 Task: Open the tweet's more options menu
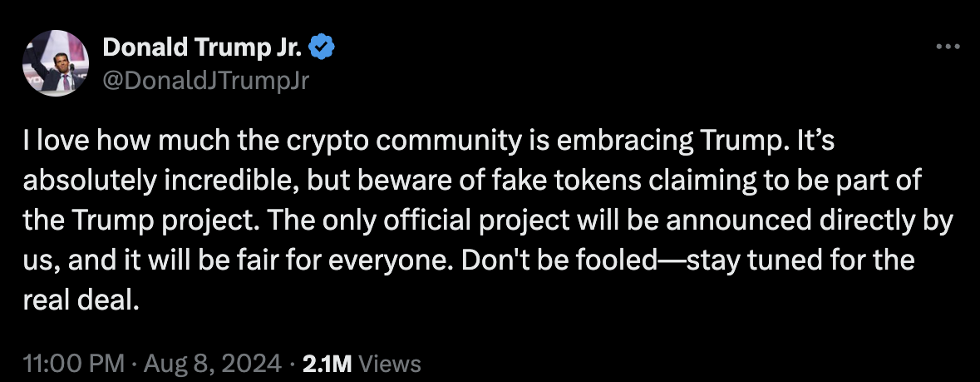(948, 47)
